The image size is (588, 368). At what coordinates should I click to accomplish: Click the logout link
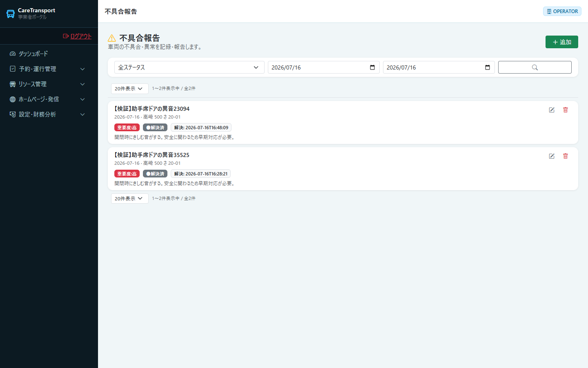click(77, 36)
